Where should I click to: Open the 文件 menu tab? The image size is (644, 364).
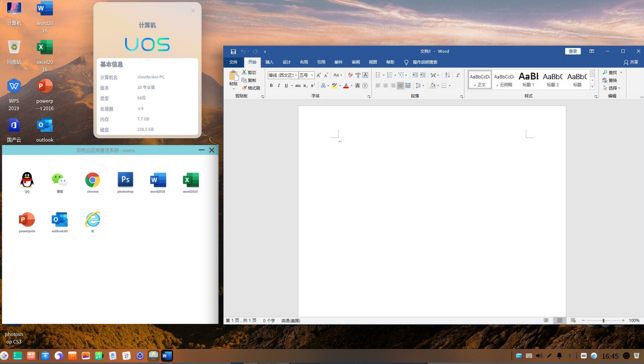point(233,62)
